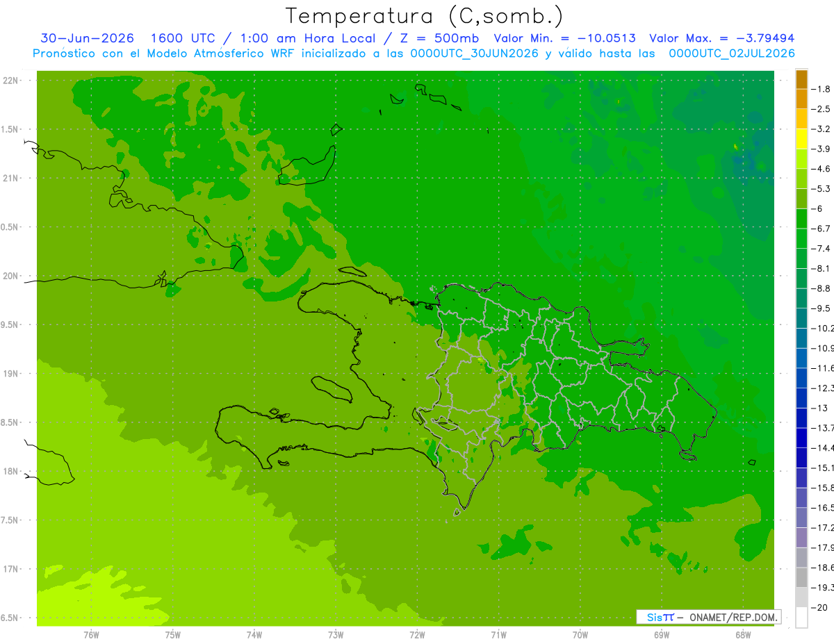Click the "ONAMET/REP.DOM." credit label
834x644 pixels.
coord(733,617)
